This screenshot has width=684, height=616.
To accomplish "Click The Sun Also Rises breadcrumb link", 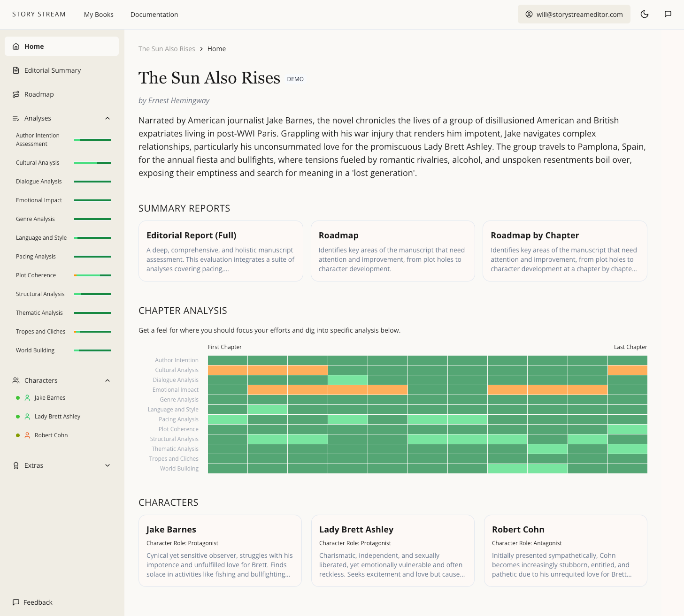I will click(x=167, y=49).
